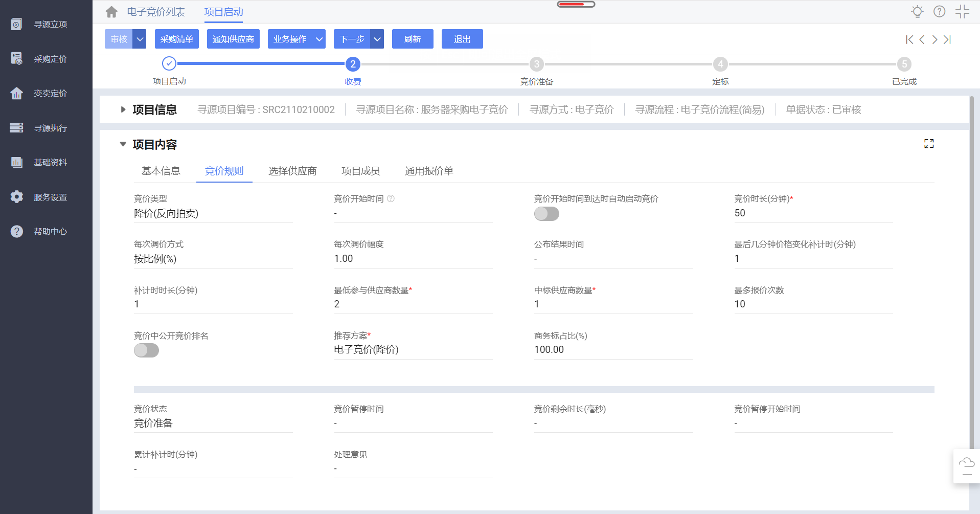Viewport: 980px width, 514px height.
Task: Click step 3 竞价准备 circle
Action: click(536, 64)
